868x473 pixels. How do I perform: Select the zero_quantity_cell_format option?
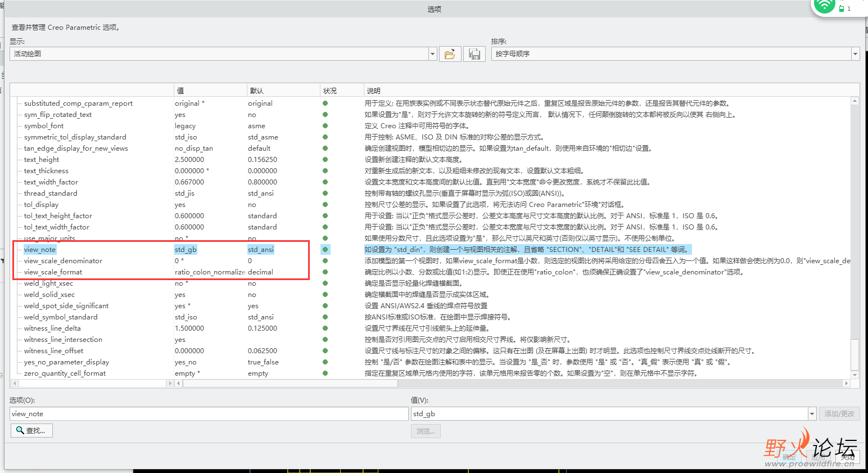tap(65, 373)
